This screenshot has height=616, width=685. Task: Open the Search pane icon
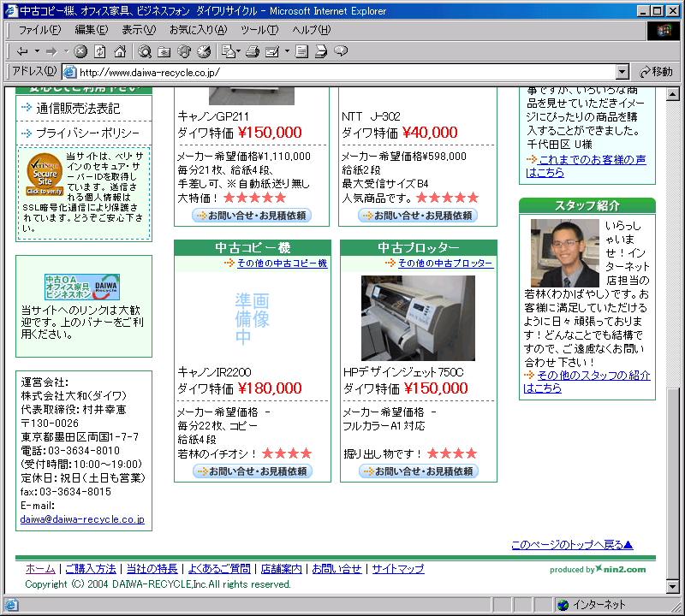tap(145, 51)
